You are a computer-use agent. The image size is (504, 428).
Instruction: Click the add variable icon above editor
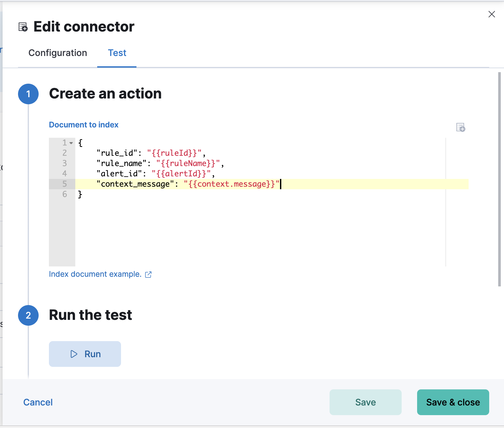(461, 127)
